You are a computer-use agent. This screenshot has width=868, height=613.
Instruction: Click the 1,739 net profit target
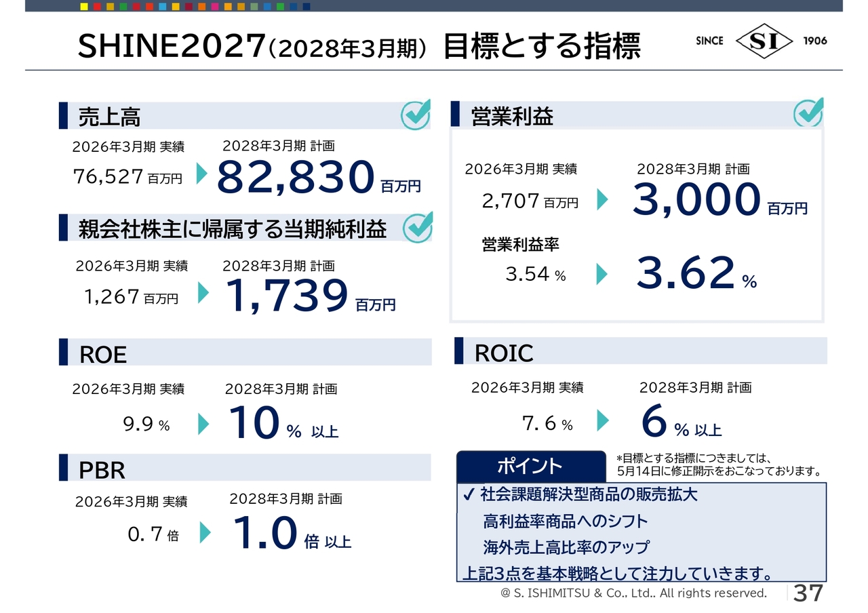tap(286, 296)
